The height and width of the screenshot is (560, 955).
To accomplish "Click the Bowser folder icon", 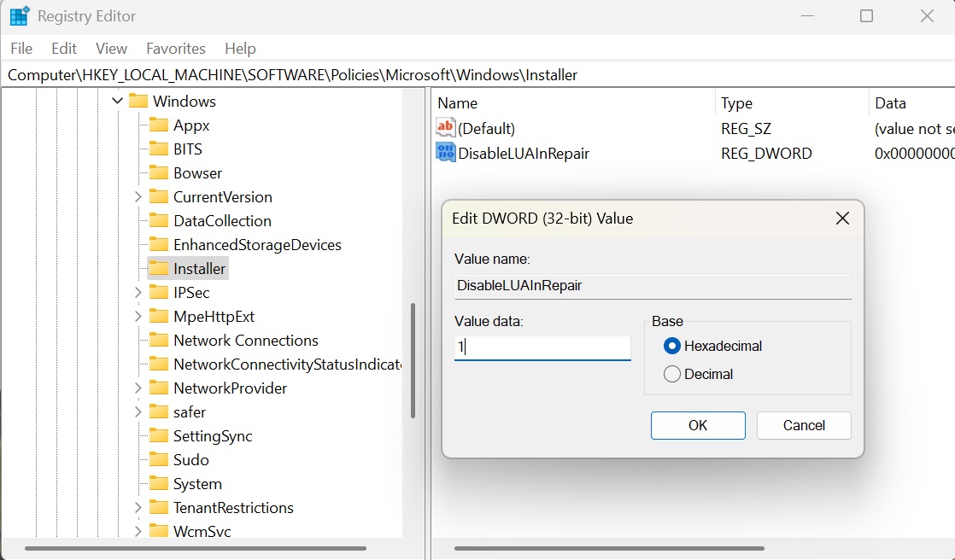I will click(x=159, y=173).
